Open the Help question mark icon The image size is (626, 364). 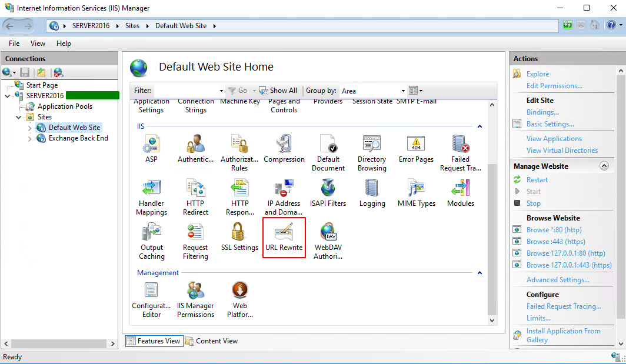point(611,25)
